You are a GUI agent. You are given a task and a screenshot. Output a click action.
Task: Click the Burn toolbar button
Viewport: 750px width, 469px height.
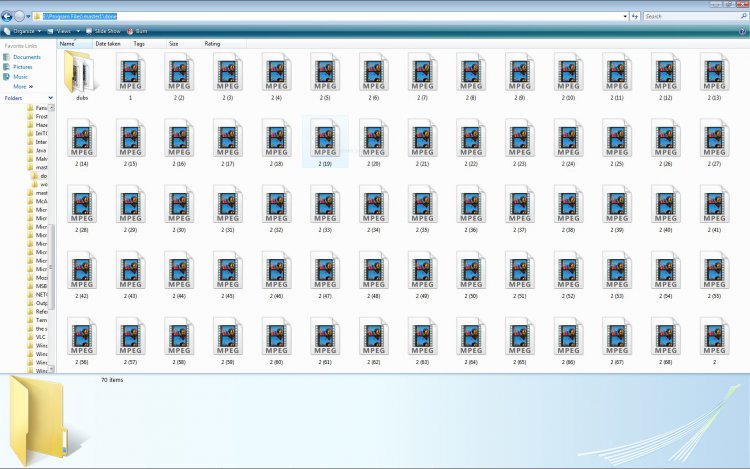137,31
